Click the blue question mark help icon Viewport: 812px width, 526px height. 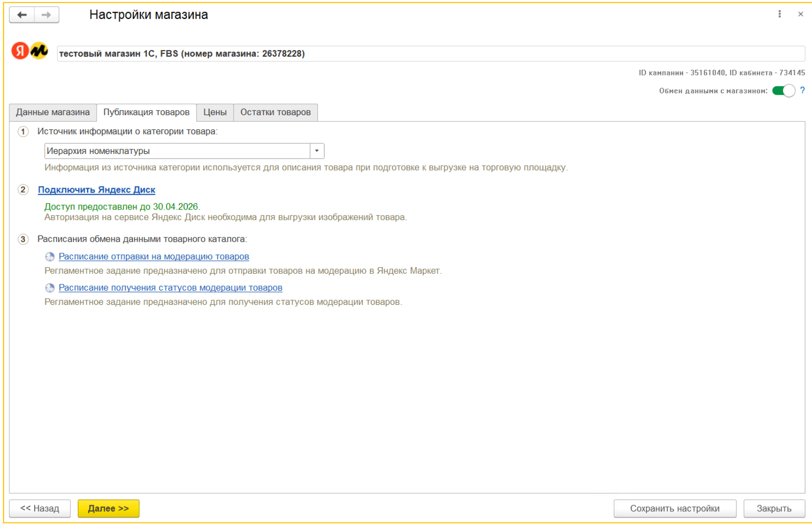tap(802, 90)
